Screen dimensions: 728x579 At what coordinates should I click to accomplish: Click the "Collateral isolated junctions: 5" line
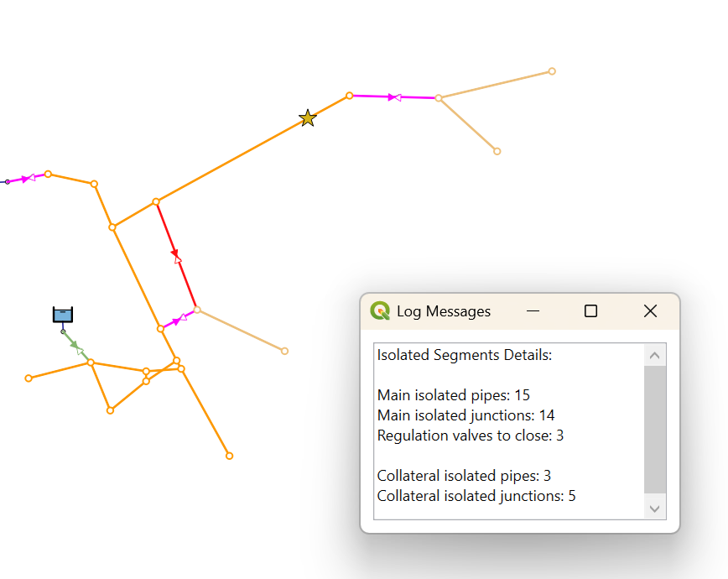[476, 496]
